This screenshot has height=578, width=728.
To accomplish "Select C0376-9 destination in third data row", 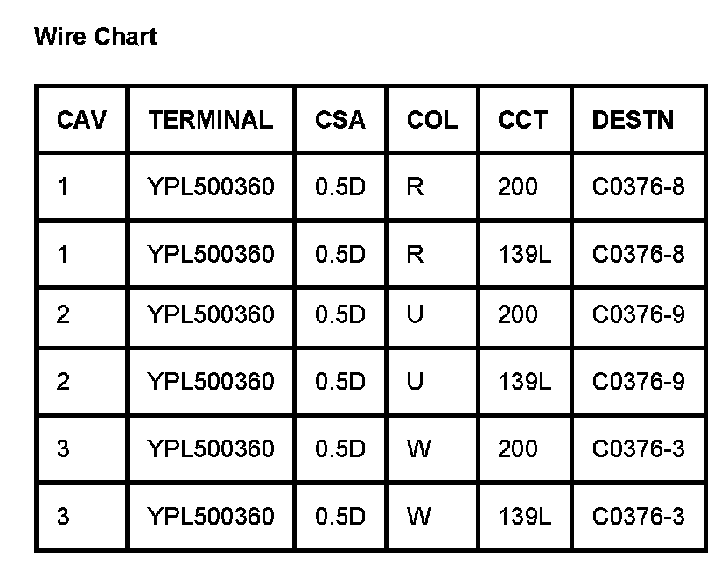I will coord(638,314).
